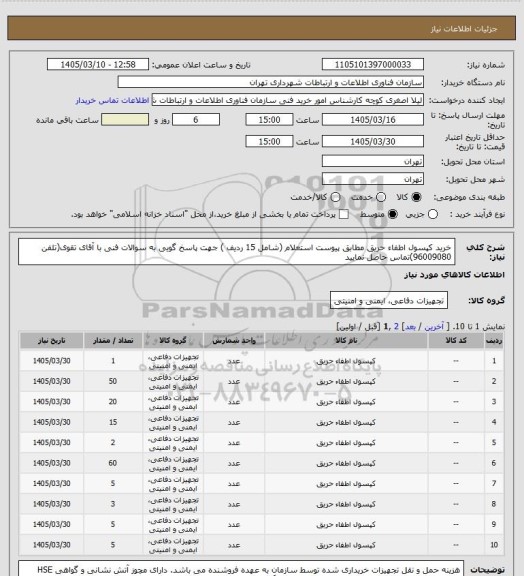Image resolution: width=524 pixels, height=576 pixels.
Task: Click the تجهیزات دفاعی، ایمنی و امنیتی group field
Action: 389,300
